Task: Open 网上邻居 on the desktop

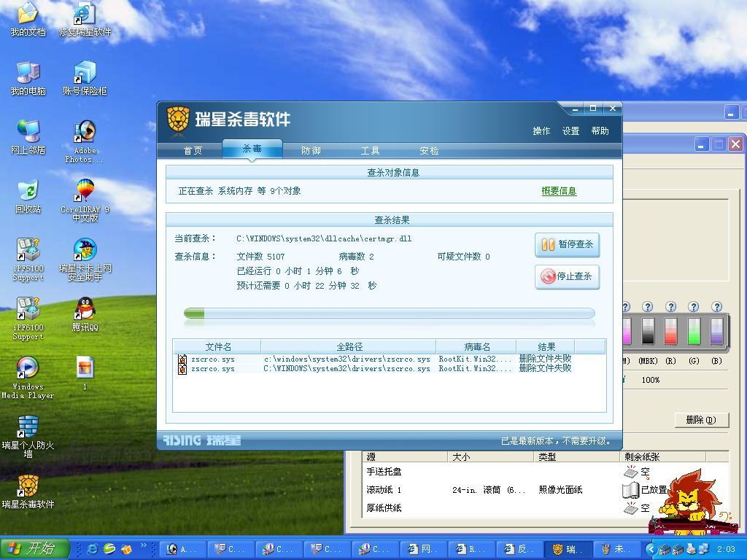Action: click(x=28, y=137)
